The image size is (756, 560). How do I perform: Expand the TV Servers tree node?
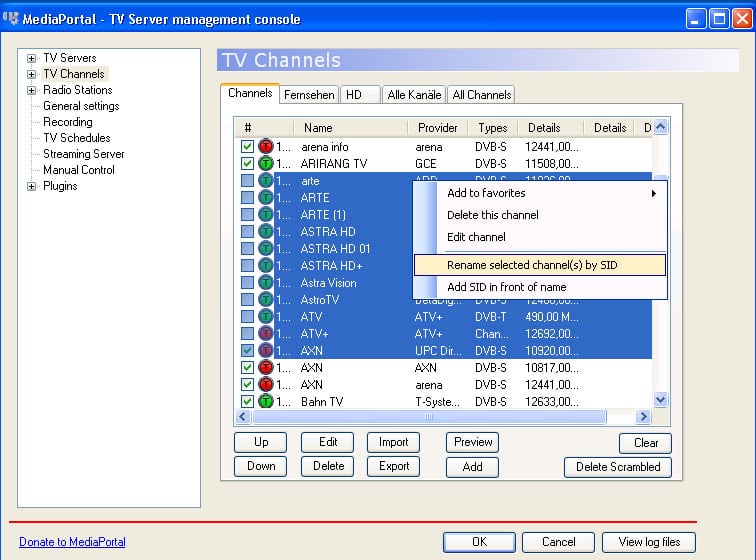pos(31,58)
